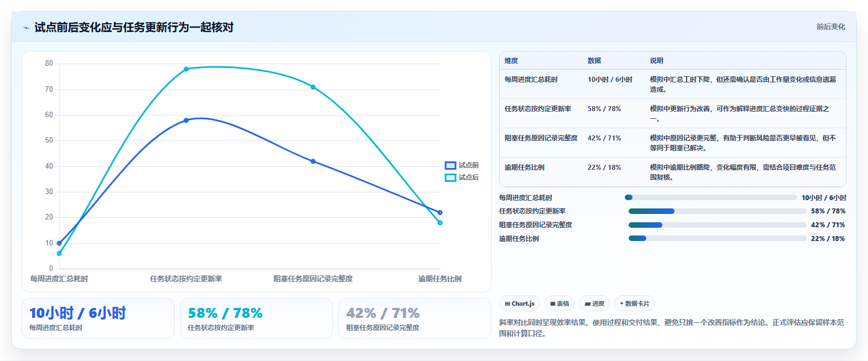Open the 42% / 71% stat card
The height and width of the screenshot is (361, 868).
point(415,318)
